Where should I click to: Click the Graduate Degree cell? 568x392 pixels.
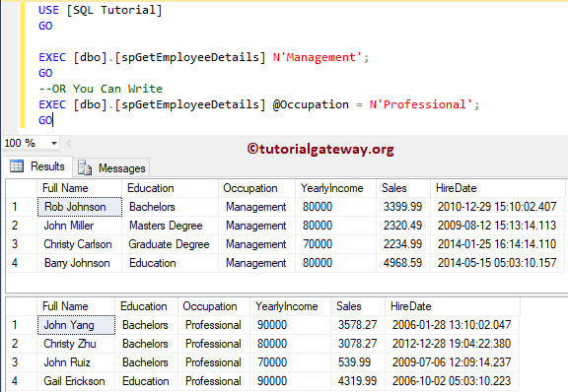pyautogui.click(x=170, y=244)
